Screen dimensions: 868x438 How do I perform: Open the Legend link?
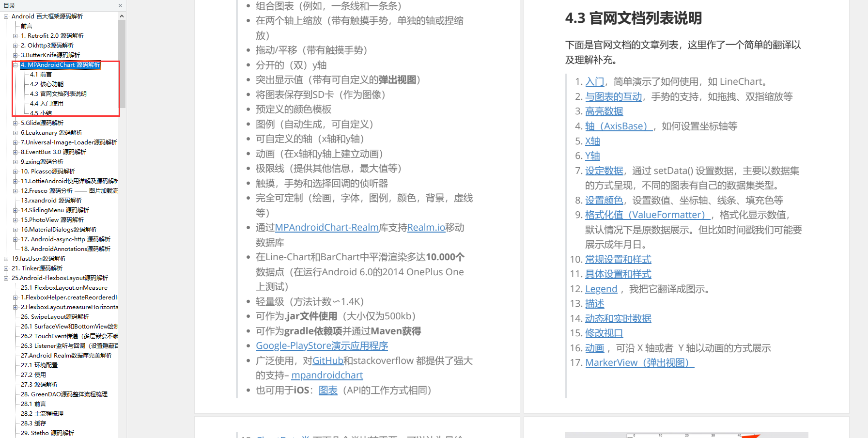click(602, 289)
